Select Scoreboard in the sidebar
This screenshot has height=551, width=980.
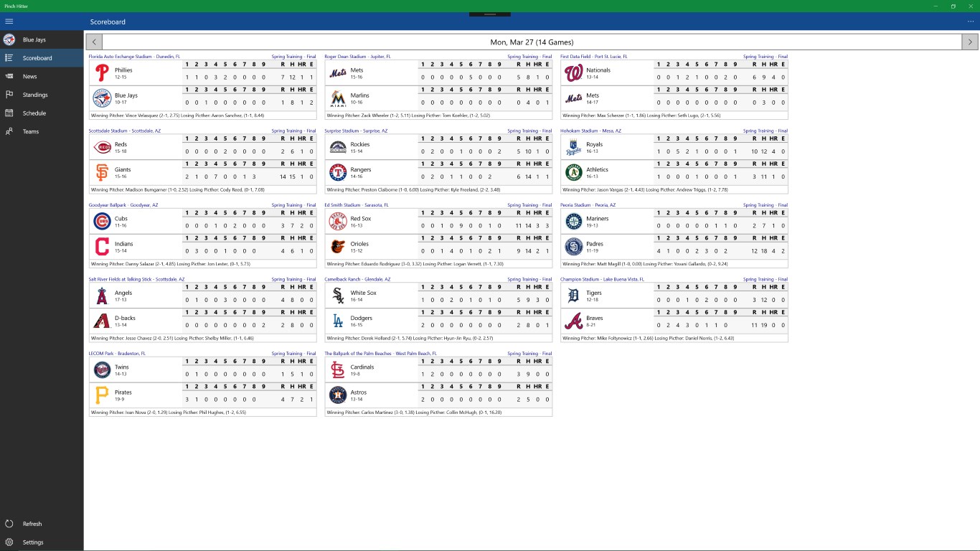pyautogui.click(x=42, y=58)
